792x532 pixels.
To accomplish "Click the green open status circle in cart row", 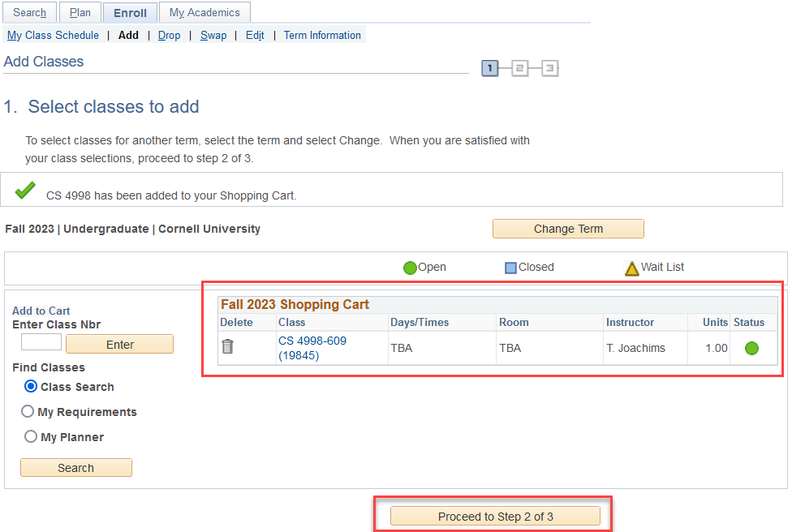I will tap(751, 348).
